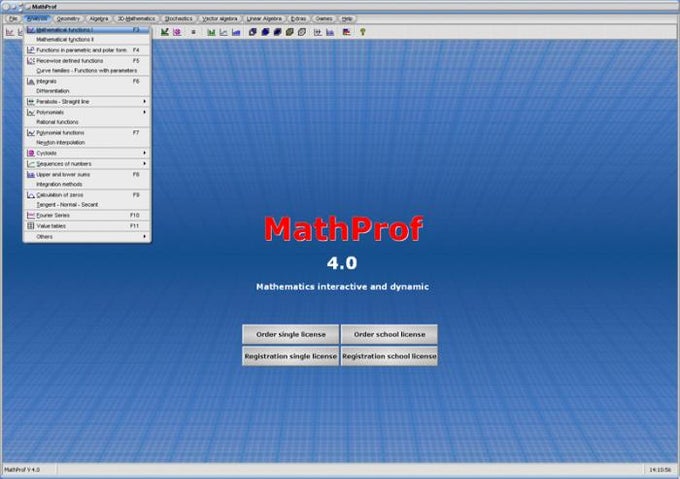Open the Others submenu
The width and height of the screenshot is (680, 479).
[x=87, y=237]
